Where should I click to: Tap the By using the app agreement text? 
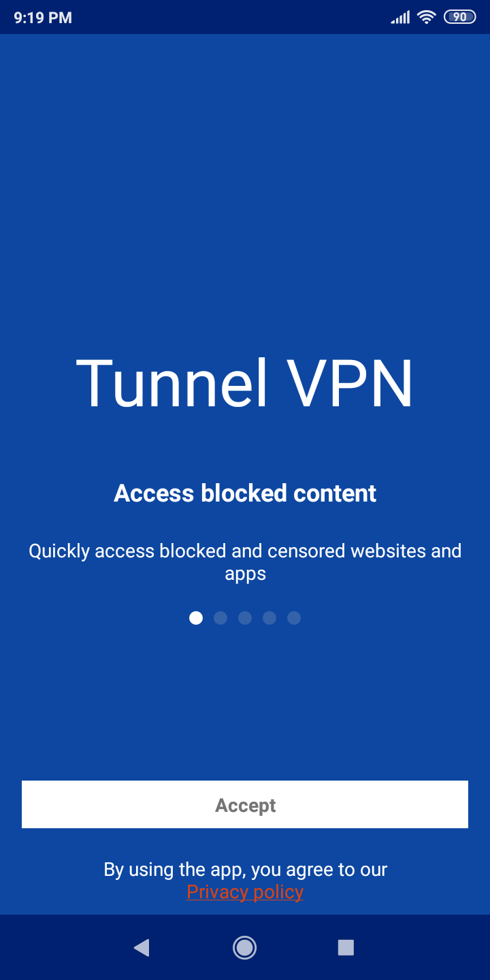246,869
